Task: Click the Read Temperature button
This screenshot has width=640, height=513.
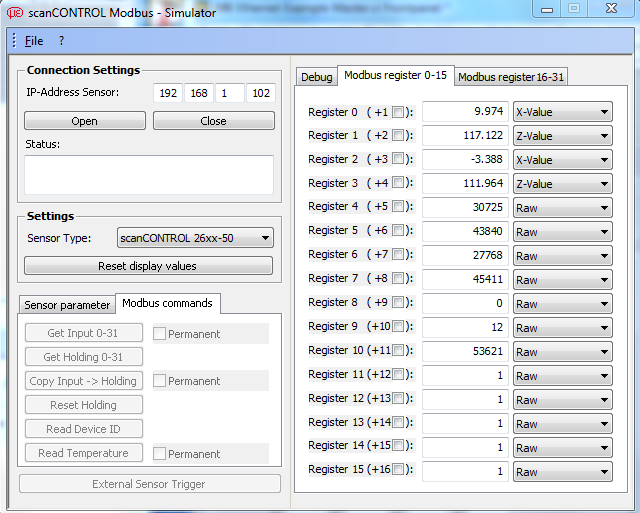Action: pos(84,453)
